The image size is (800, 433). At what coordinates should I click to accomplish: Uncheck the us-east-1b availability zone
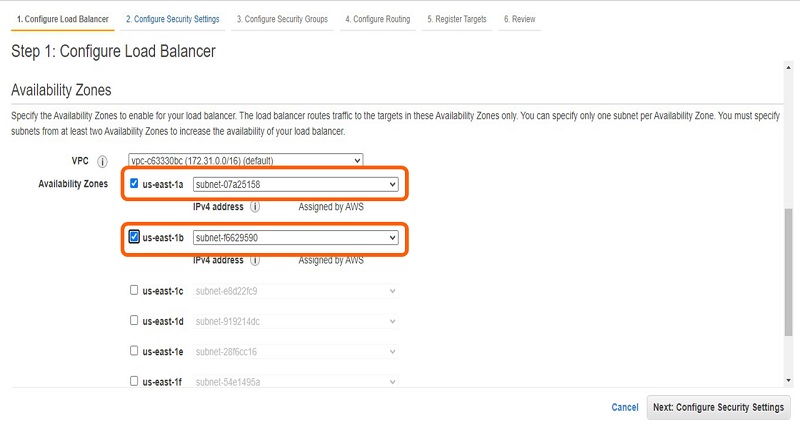135,237
